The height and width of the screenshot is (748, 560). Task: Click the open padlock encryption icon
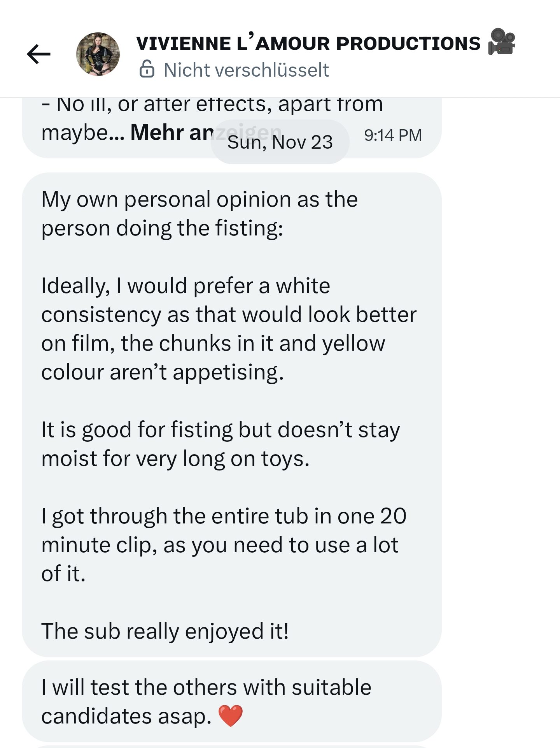point(147,70)
